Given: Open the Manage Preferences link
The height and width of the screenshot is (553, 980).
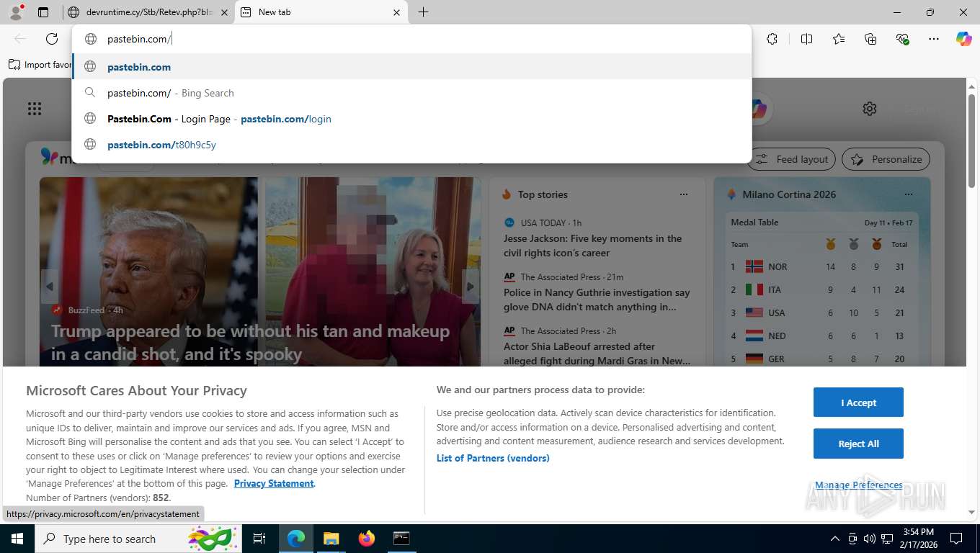Looking at the screenshot, I should click(858, 485).
